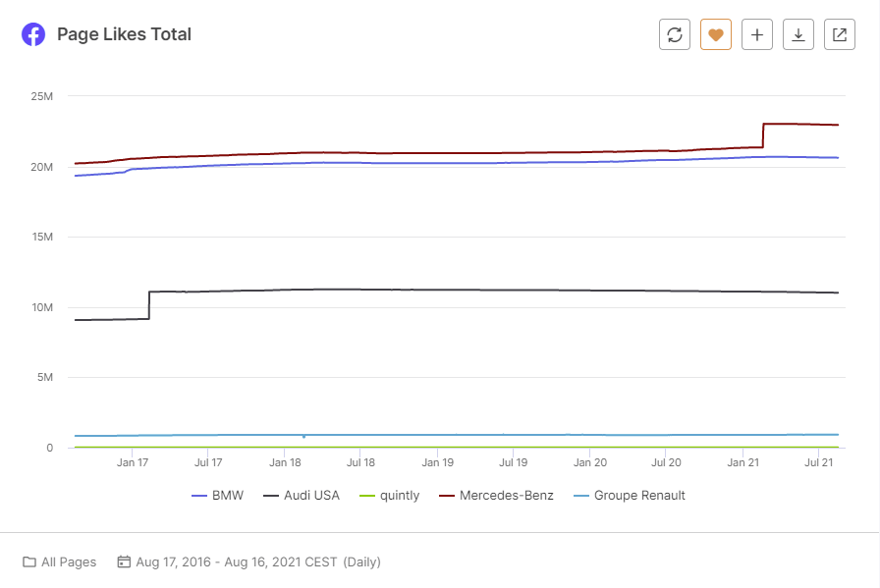Add metric with plus icon
Viewport: 880px width, 588px height.
click(x=757, y=34)
